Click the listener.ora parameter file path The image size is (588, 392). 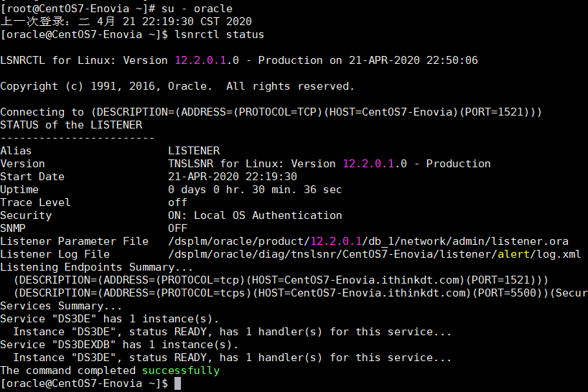coord(368,241)
